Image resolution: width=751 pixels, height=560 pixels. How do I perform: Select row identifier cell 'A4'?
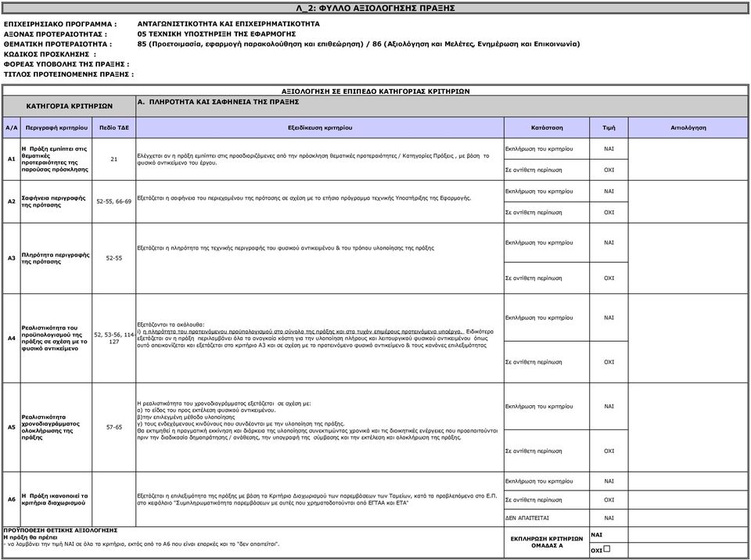tap(12, 338)
